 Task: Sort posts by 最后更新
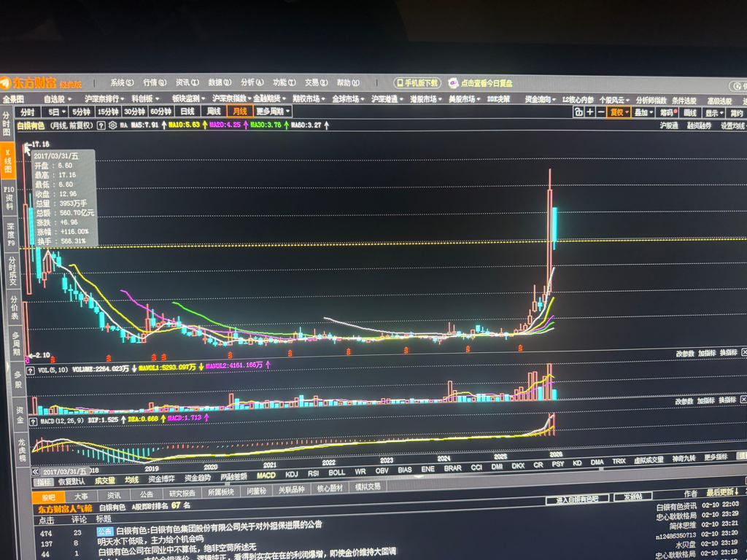722,492
